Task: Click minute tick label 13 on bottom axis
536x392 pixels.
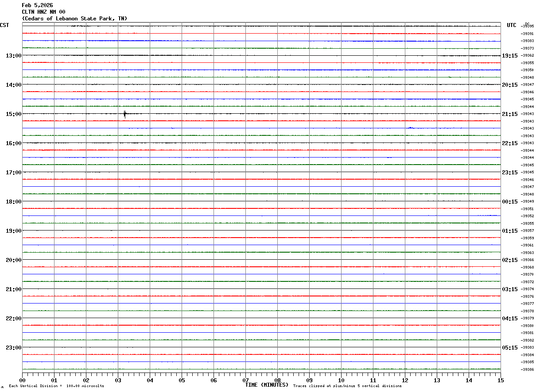Action: pyautogui.click(x=437, y=380)
